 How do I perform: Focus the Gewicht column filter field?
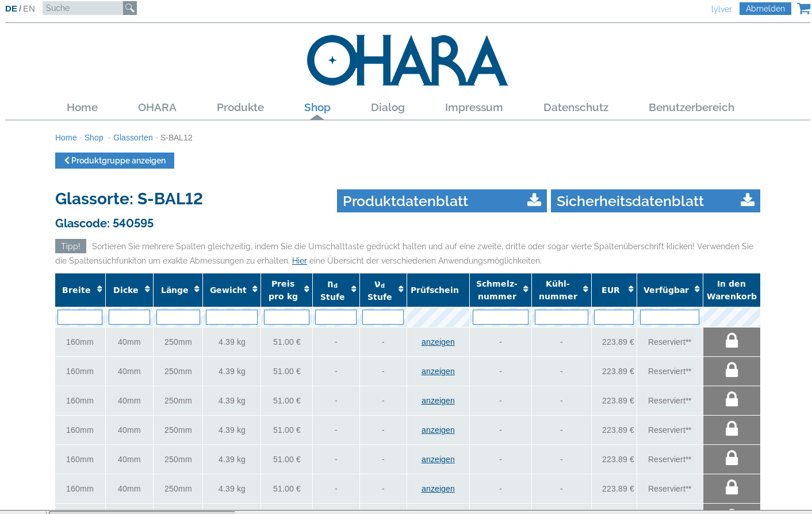click(x=232, y=317)
